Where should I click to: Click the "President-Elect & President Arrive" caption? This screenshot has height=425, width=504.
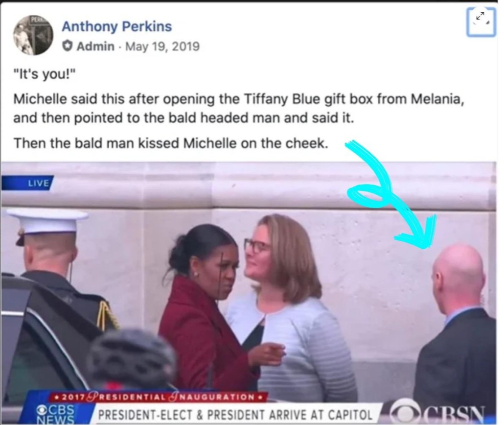point(235,414)
